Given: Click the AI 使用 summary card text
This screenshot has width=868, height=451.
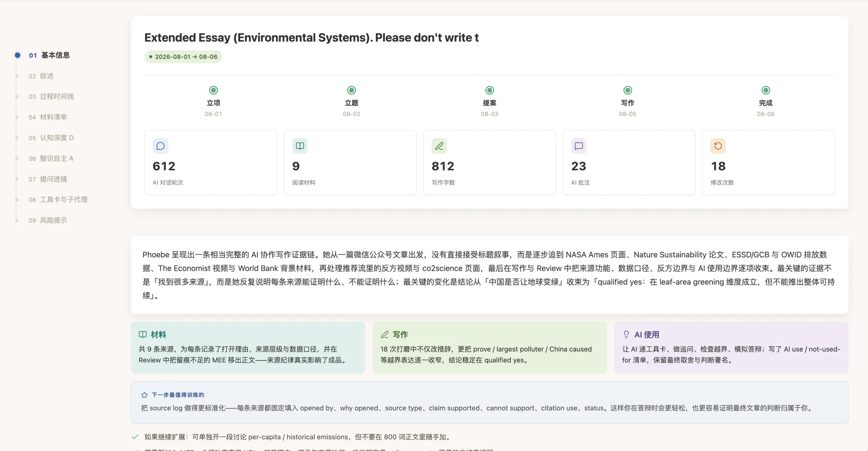Looking at the screenshot, I should [x=731, y=355].
